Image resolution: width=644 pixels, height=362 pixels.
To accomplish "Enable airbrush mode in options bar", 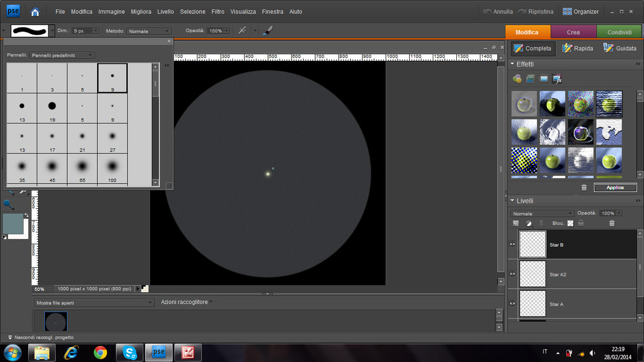I will 242,30.
